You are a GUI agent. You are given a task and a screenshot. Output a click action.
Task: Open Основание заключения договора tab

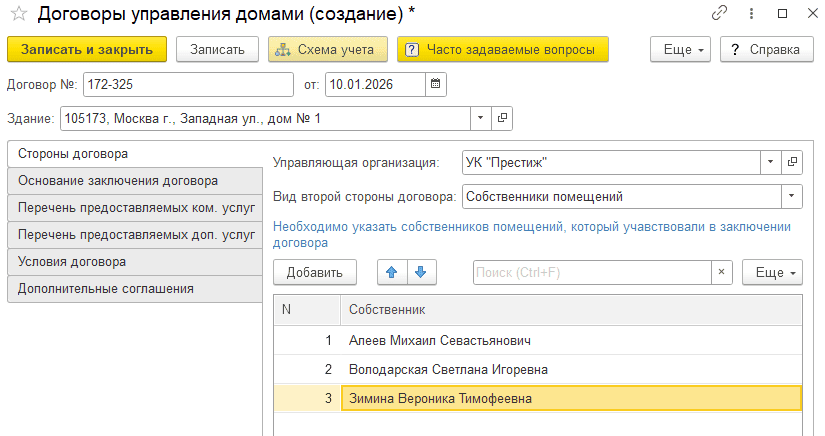[135, 181]
